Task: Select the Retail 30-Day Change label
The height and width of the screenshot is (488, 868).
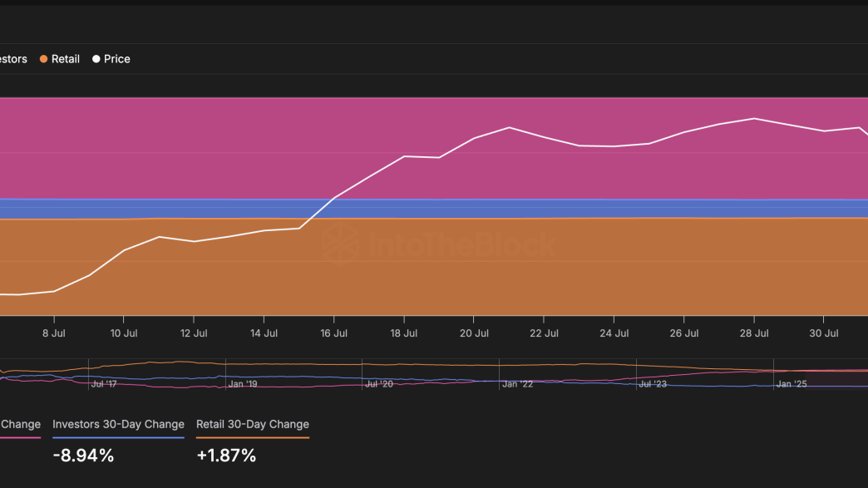Action: click(x=252, y=424)
